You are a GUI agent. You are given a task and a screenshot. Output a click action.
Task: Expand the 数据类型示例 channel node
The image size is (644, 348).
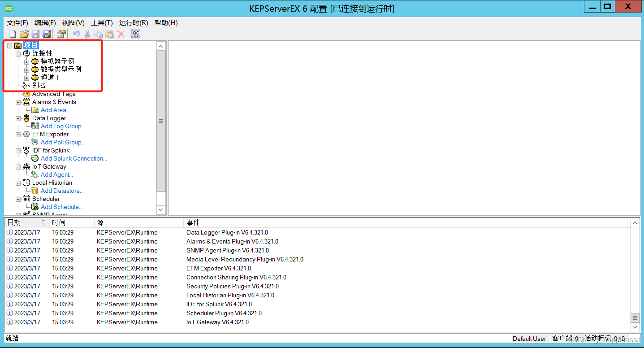(26, 70)
